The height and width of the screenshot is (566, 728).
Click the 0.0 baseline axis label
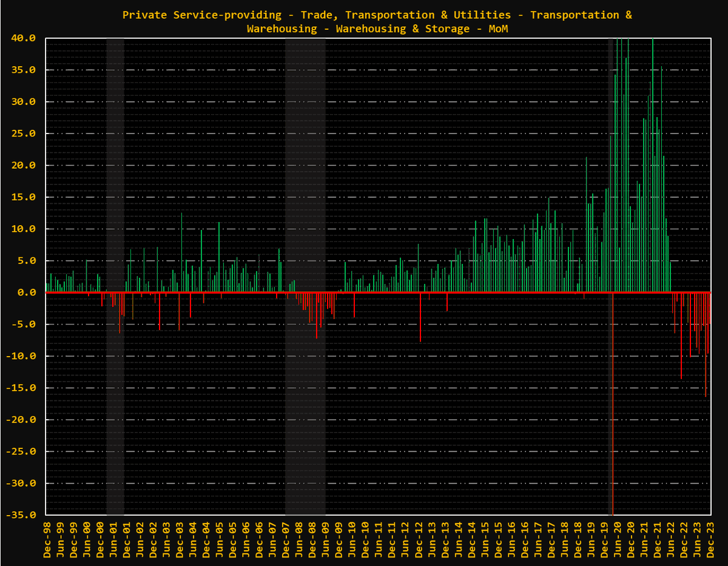(27, 292)
